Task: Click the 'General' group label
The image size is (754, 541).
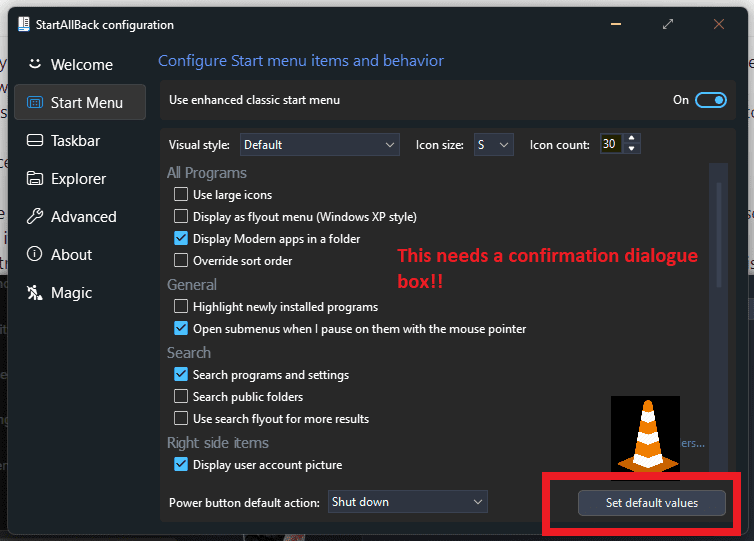Action: [x=192, y=285]
